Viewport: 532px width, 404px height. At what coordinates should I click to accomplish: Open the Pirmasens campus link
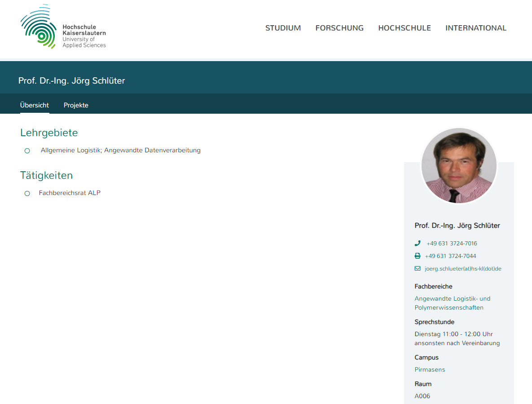[430, 369]
